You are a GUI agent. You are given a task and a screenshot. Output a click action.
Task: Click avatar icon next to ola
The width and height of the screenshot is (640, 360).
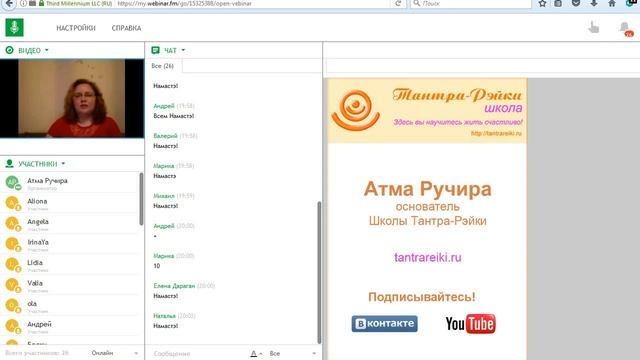(13, 305)
